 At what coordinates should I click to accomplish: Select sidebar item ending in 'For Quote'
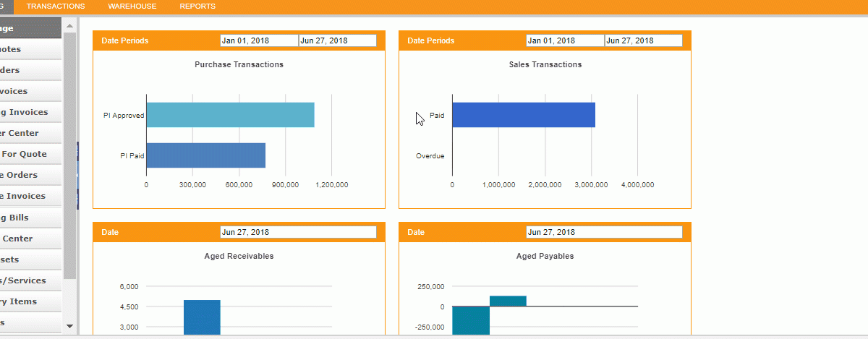30,154
